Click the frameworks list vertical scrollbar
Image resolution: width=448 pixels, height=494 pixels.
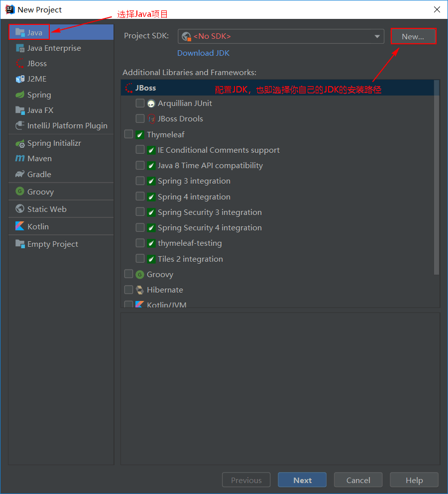tap(437, 178)
